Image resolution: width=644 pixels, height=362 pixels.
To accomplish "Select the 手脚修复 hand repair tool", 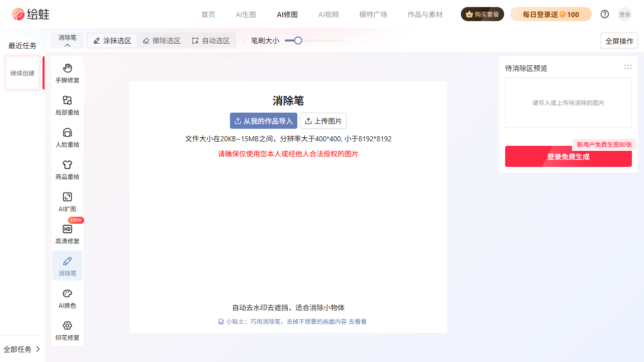I will [67, 73].
